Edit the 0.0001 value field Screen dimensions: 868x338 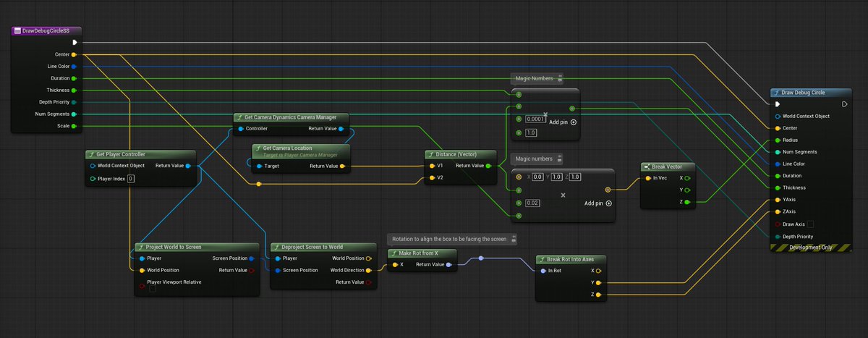[536, 119]
